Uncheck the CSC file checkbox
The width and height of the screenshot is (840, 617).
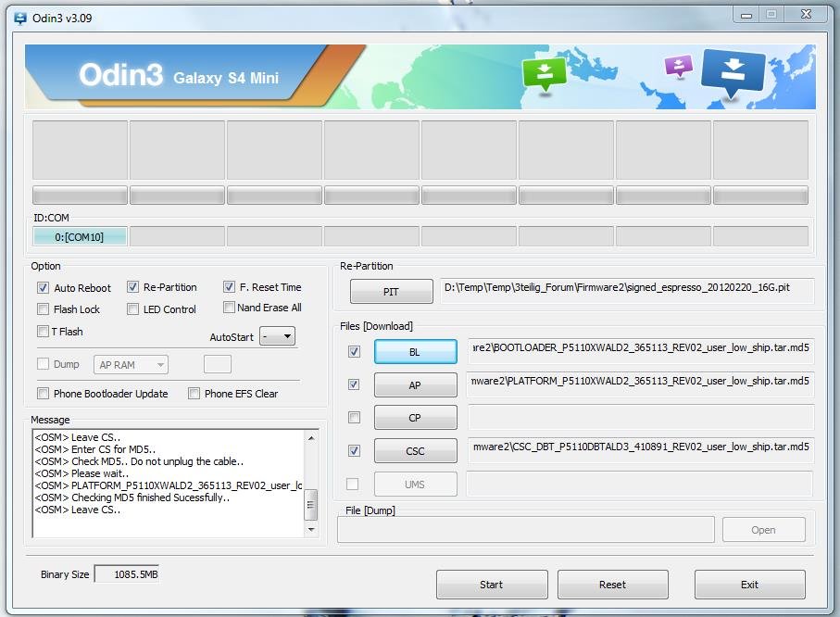pos(354,450)
